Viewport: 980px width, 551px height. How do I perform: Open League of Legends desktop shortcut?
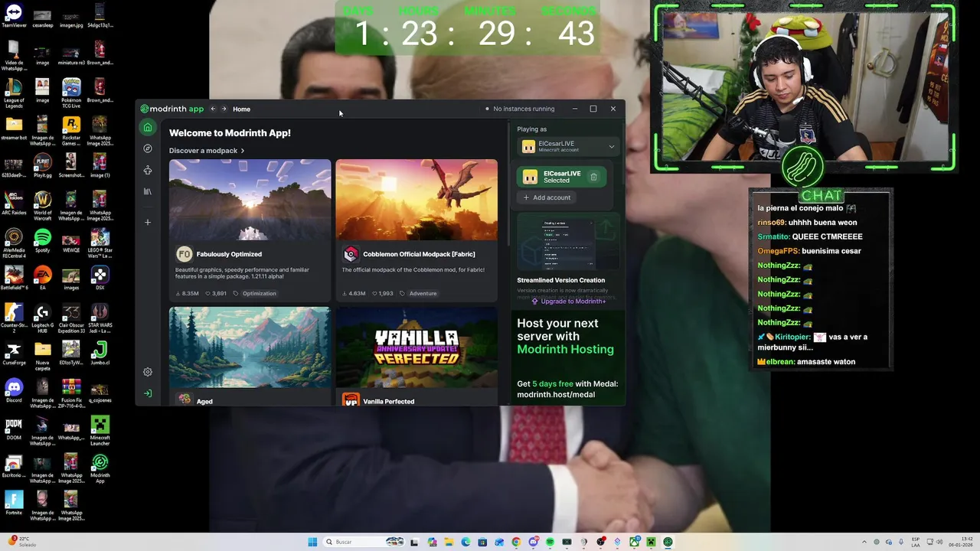pos(14,93)
